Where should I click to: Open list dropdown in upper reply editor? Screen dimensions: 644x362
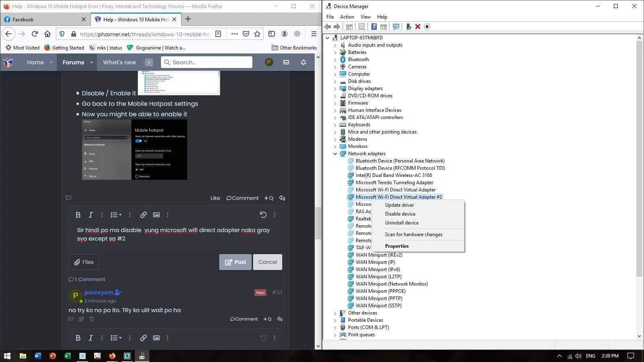(x=116, y=215)
